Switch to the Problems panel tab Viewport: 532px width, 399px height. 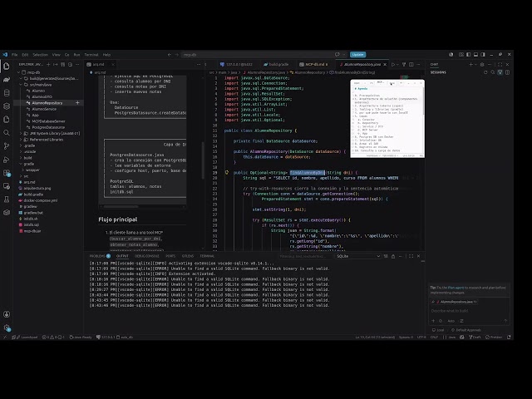tap(100, 256)
